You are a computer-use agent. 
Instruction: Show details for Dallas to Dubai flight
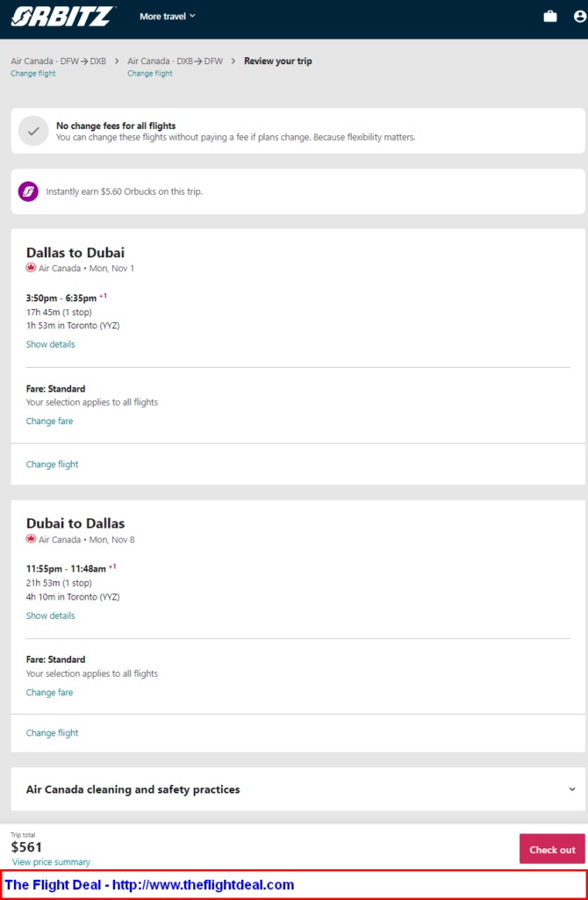point(51,344)
